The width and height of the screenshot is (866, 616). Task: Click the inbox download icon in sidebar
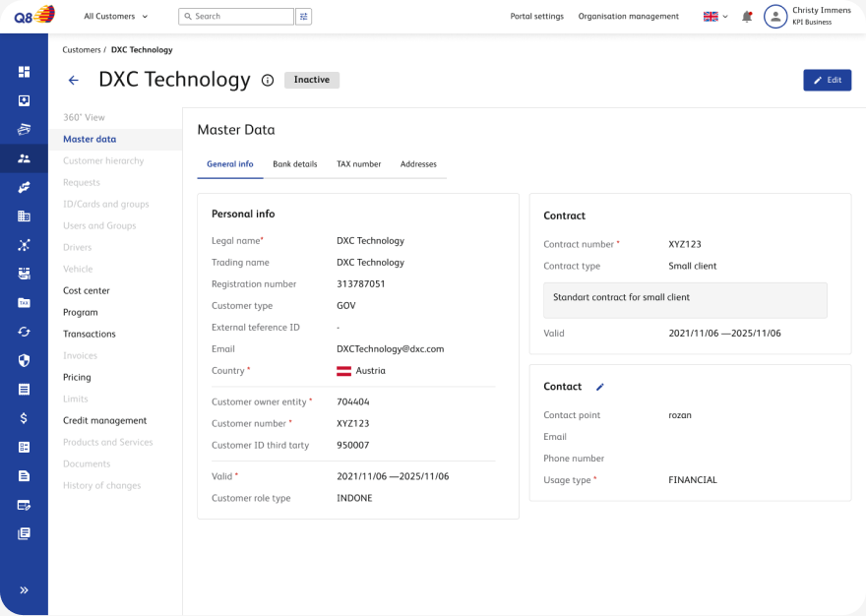pyautogui.click(x=24, y=100)
